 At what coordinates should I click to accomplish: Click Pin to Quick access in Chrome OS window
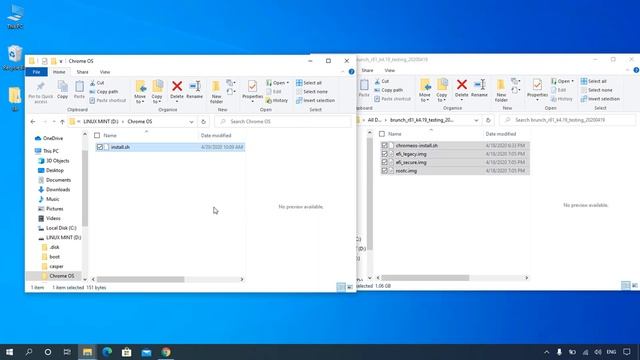40,91
